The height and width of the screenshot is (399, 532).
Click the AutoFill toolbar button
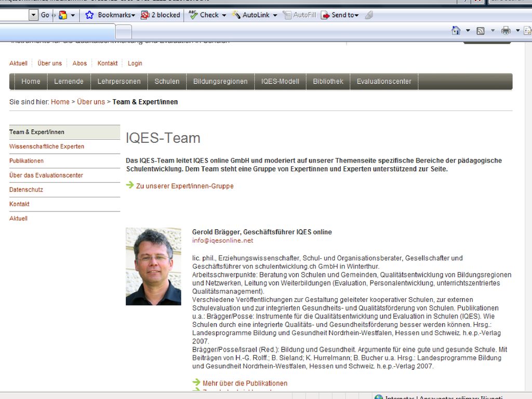click(x=300, y=15)
